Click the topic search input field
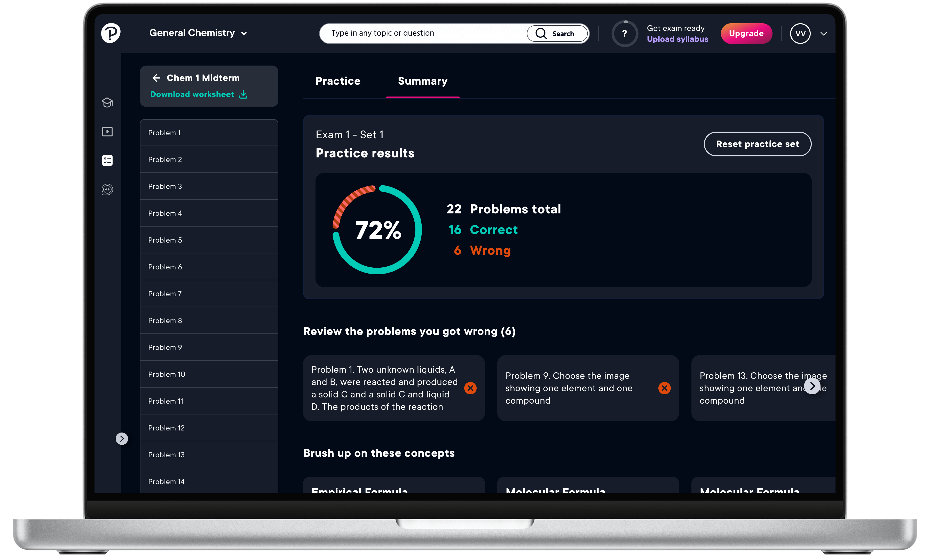 pos(423,33)
